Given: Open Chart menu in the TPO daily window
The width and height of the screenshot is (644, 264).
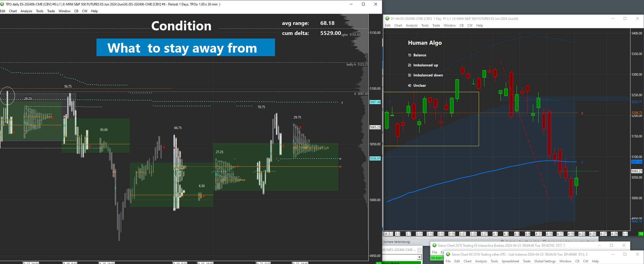Looking at the screenshot, I should click(13, 11).
